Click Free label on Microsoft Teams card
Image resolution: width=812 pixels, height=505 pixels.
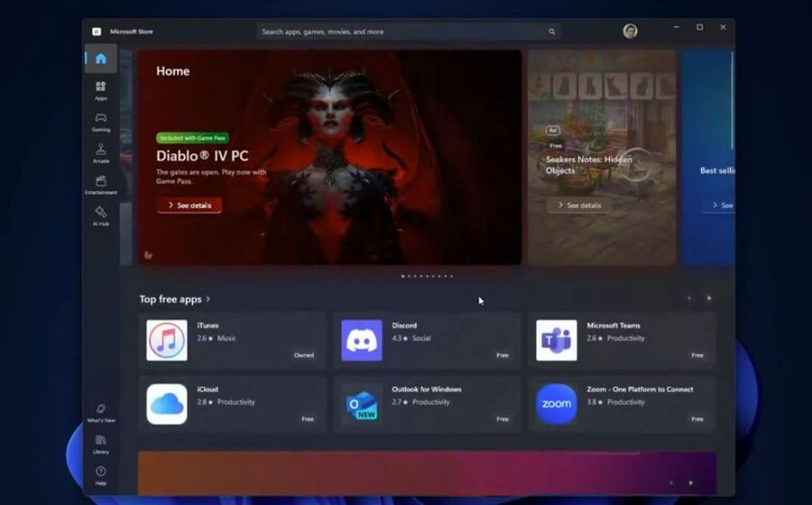pos(697,355)
